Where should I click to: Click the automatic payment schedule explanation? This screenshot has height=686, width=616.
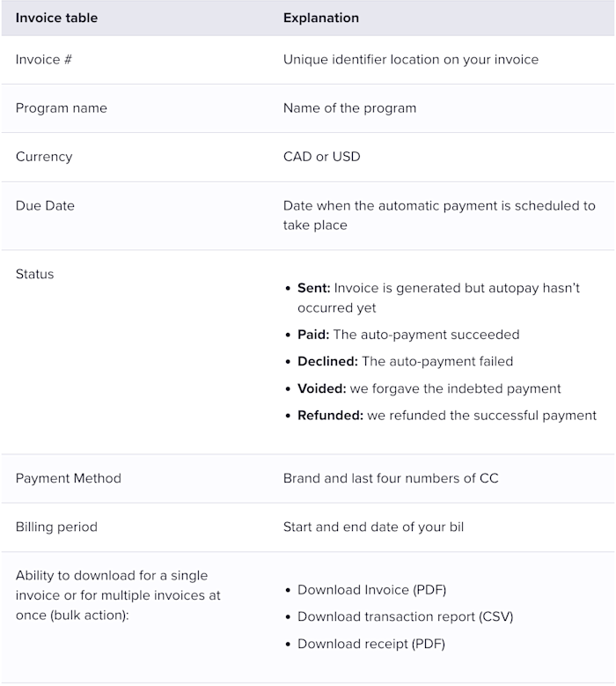(439, 215)
